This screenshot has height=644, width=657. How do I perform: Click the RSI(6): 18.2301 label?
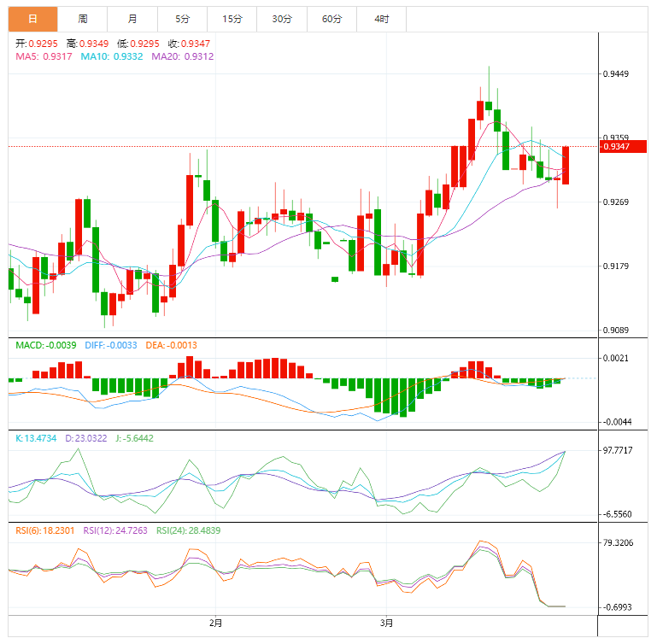click(x=44, y=530)
